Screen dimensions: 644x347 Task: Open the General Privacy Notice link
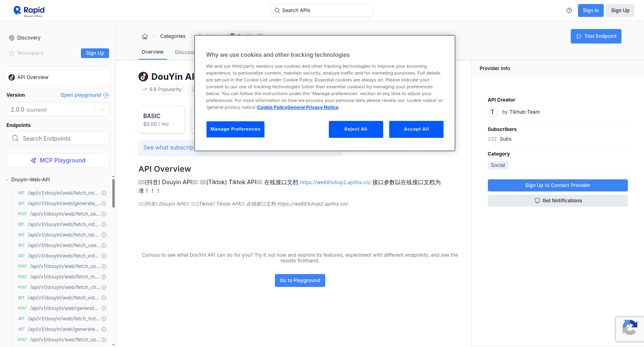(313, 107)
